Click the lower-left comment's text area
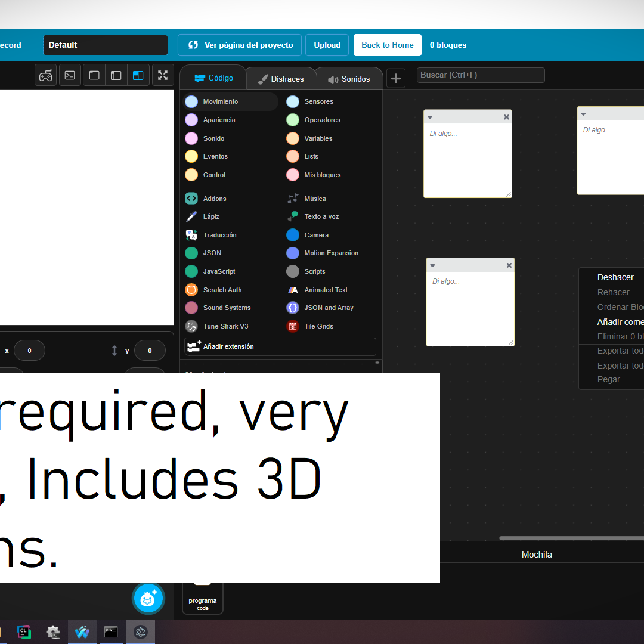This screenshot has width=644, height=644. coord(470,308)
